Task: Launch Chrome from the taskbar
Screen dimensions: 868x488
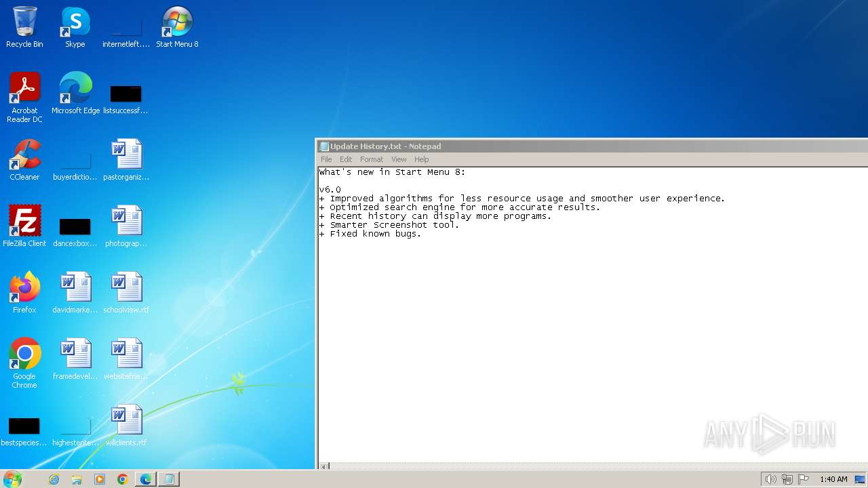Action: pyautogui.click(x=123, y=479)
